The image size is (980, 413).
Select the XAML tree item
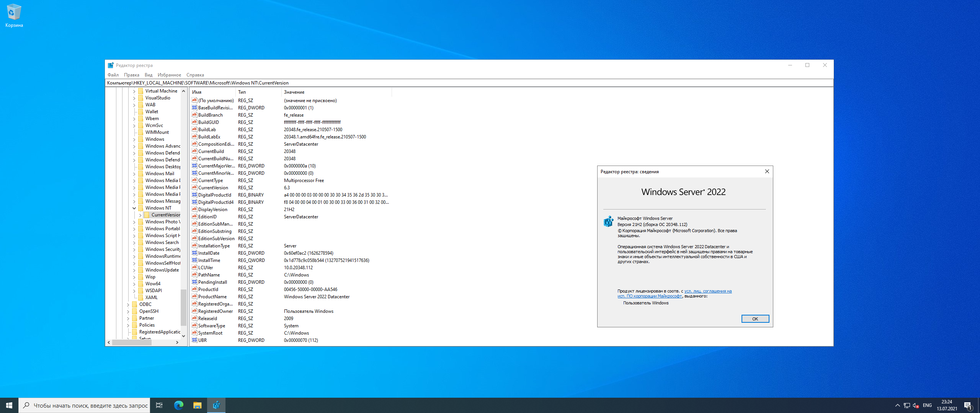[x=151, y=298]
